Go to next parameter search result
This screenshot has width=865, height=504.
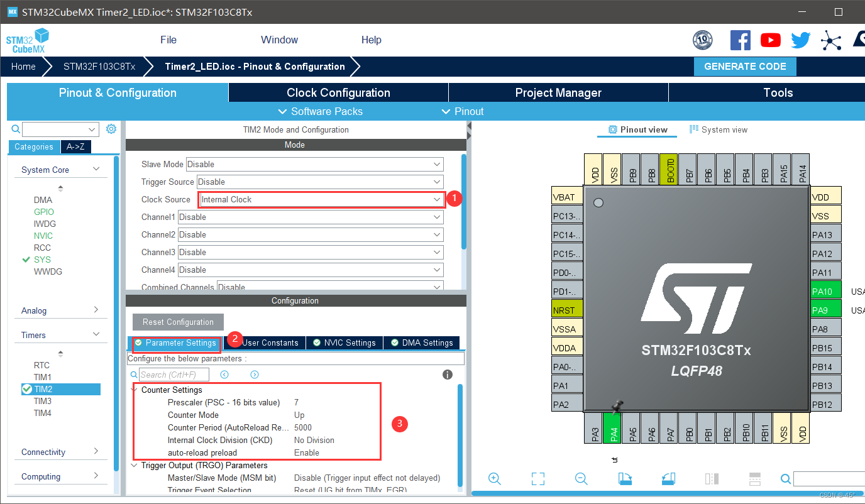pos(255,375)
